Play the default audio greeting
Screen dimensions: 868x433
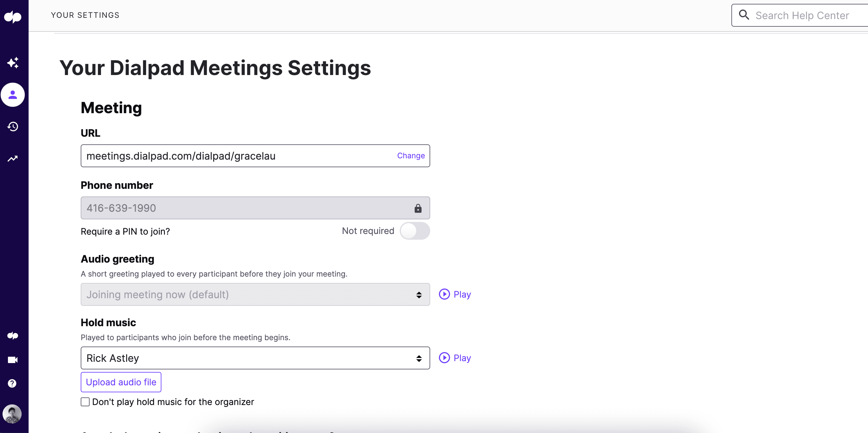[x=454, y=294]
